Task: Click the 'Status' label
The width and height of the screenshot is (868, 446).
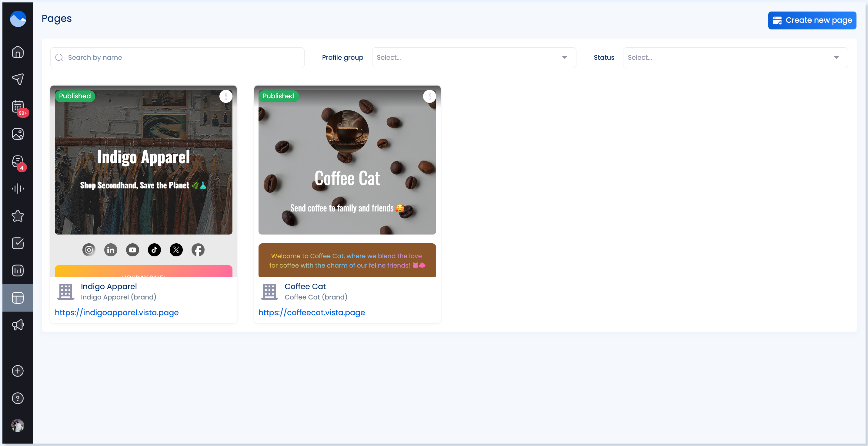Action: tap(604, 57)
